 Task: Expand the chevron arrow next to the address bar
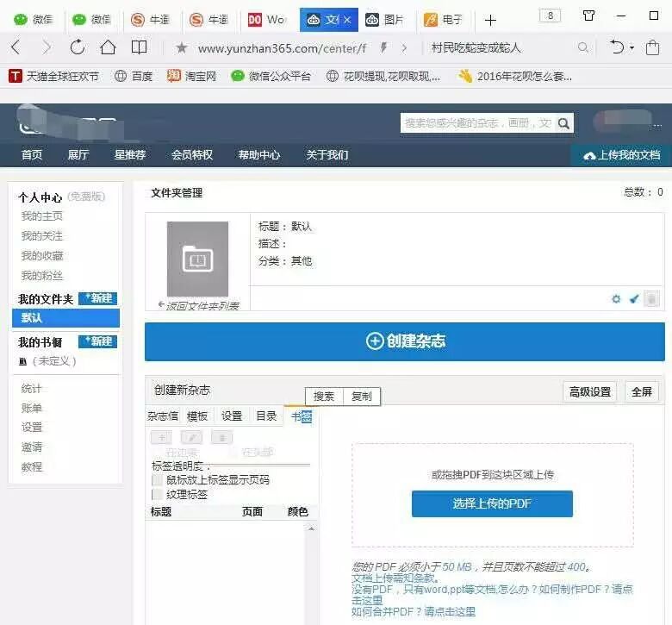(403, 48)
